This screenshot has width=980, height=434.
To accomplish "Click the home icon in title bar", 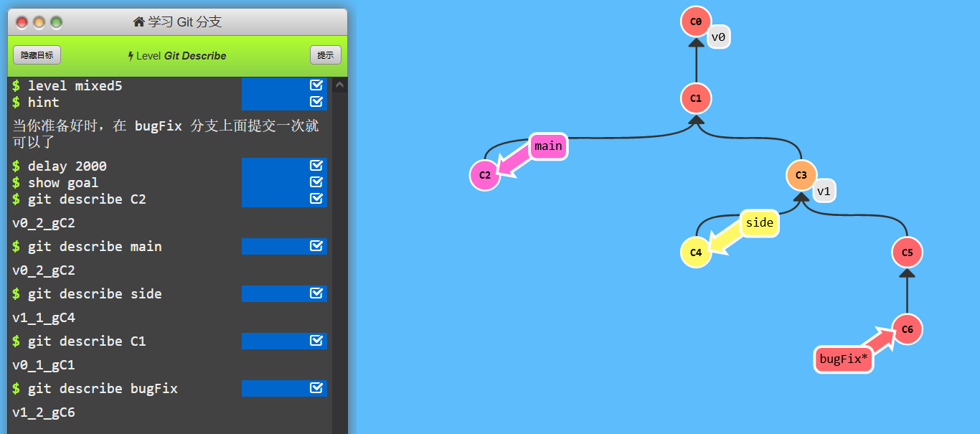I will pyautogui.click(x=139, y=22).
